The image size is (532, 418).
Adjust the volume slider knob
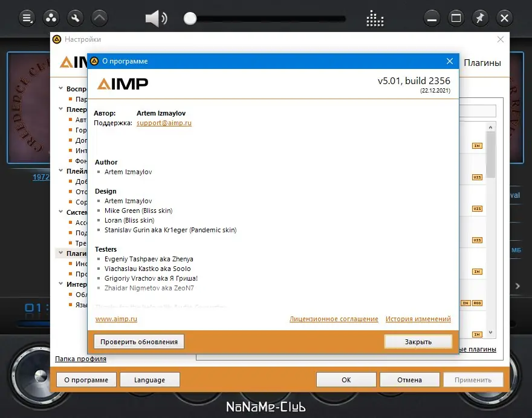click(x=190, y=18)
